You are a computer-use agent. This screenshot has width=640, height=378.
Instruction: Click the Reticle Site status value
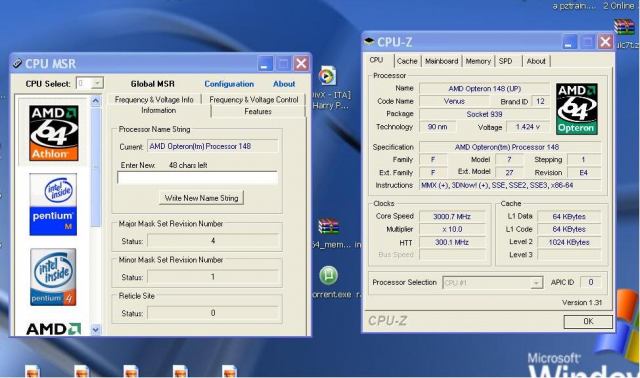[213, 313]
